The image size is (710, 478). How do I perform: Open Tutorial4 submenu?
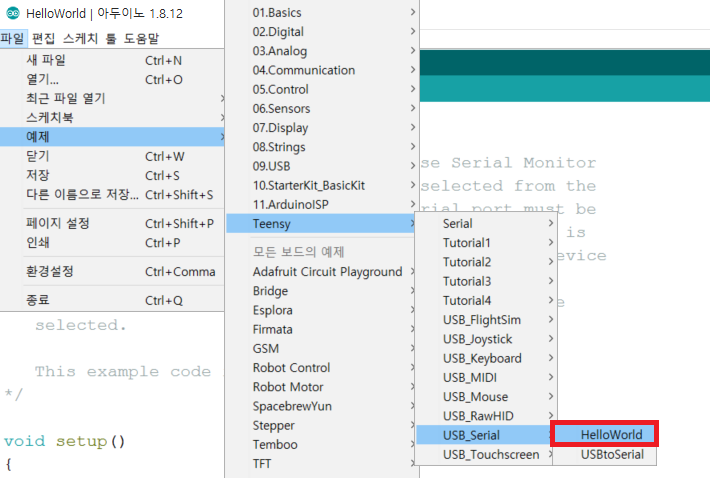pos(486,301)
